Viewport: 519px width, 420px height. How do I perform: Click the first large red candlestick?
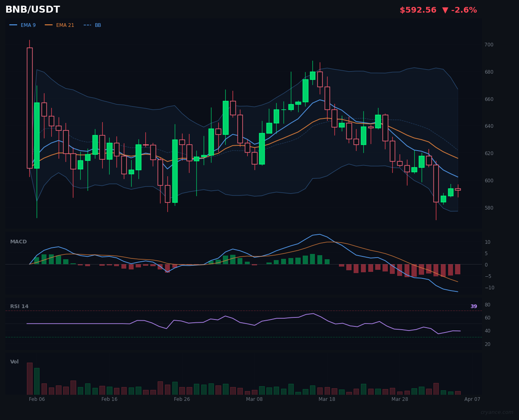tap(29, 108)
